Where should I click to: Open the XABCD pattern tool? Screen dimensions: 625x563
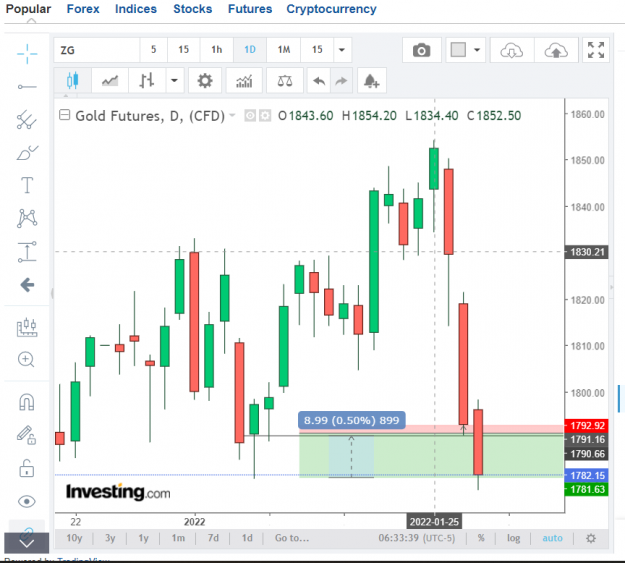click(27, 218)
